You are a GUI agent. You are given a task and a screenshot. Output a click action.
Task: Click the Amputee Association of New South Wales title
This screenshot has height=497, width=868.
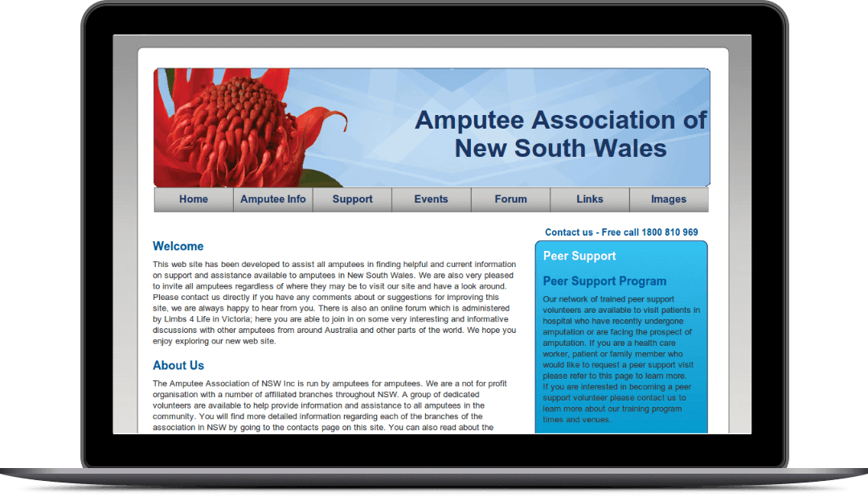pos(560,133)
